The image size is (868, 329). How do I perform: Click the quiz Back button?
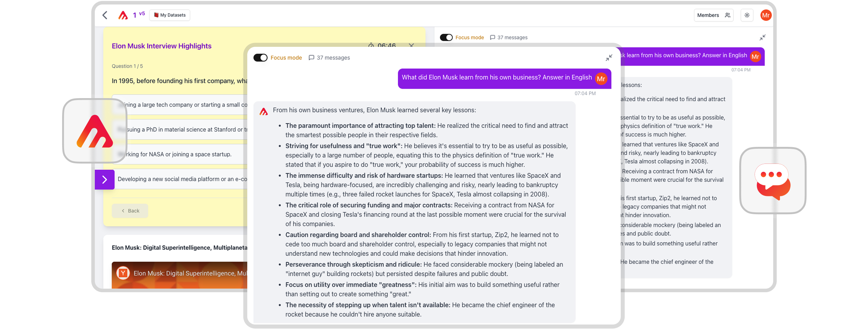(x=130, y=211)
